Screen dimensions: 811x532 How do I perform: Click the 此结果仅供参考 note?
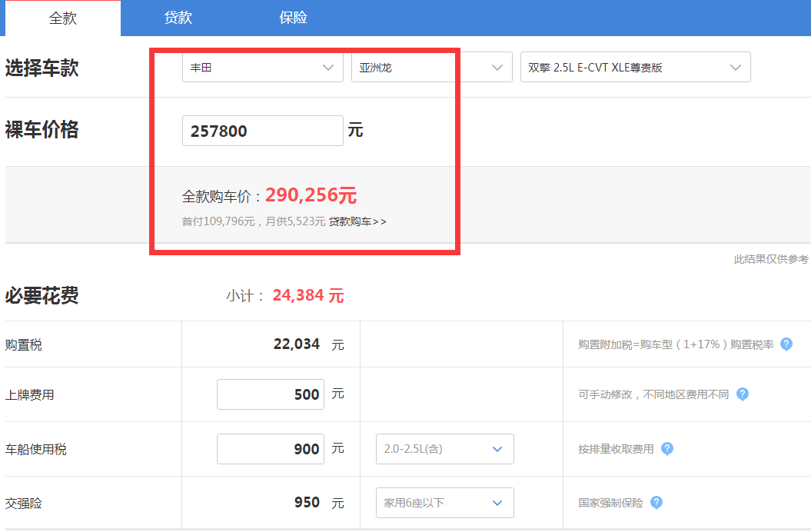pyautogui.click(x=771, y=259)
